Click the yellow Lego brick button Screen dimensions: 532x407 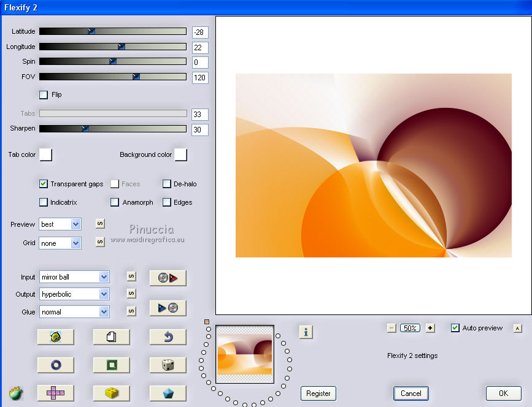(x=111, y=393)
